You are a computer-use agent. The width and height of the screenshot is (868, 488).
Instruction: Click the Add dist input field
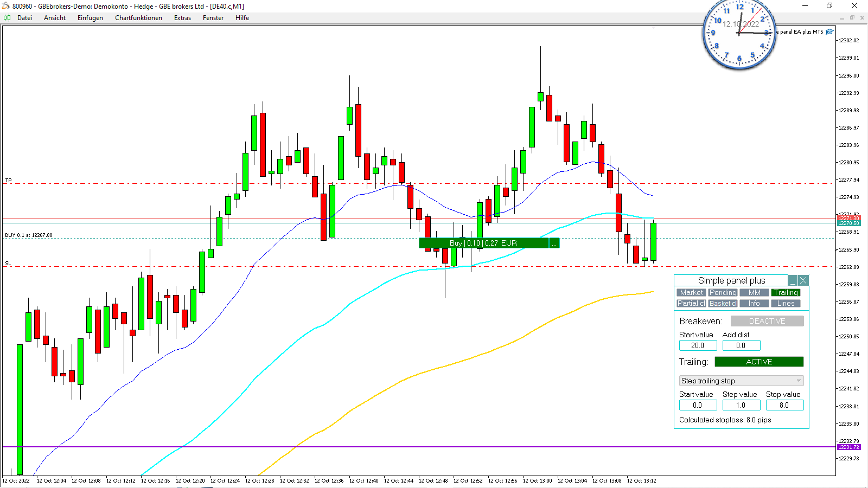(x=741, y=345)
